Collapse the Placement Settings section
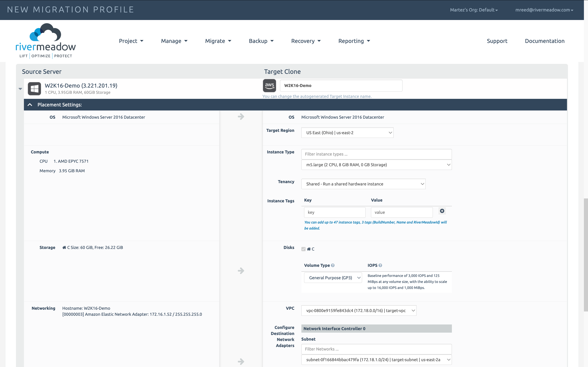Image resolution: width=588 pixels, height=367 pixels. tap(30, 105)
